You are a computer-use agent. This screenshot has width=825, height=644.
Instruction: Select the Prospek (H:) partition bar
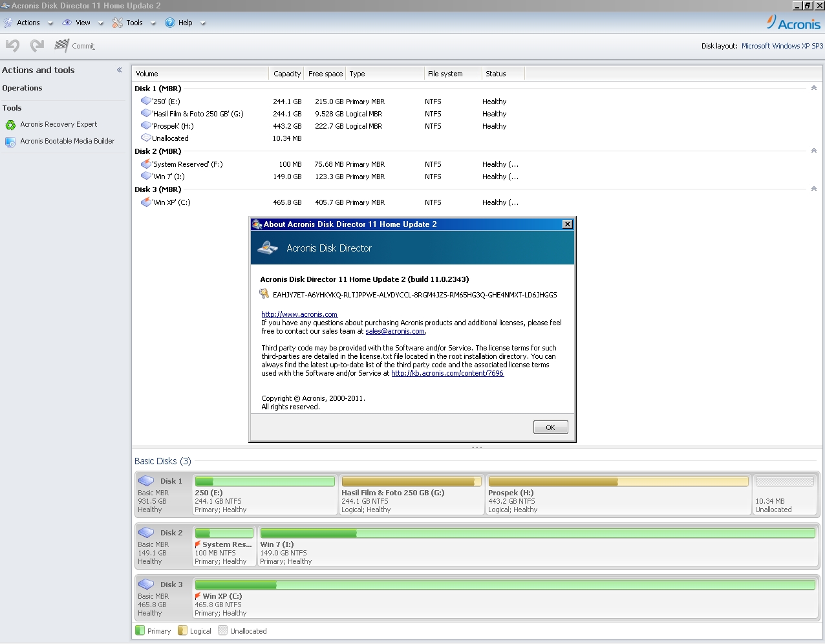point(618,481)
